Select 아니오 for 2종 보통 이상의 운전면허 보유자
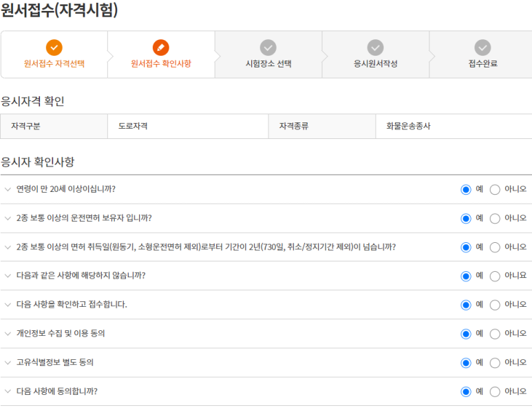The width and height of the screenshot is (532, 408). coord(495,218)
